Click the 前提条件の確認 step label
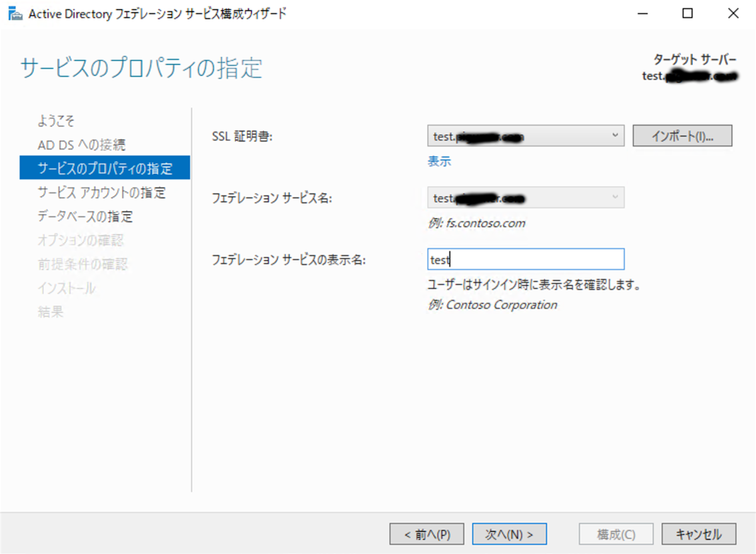This screenshot has height=554, width=756. [83, 264]
